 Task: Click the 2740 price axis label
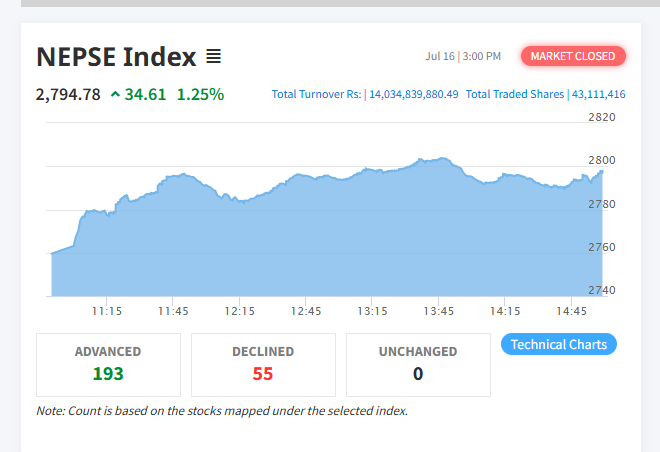point(601,290)
